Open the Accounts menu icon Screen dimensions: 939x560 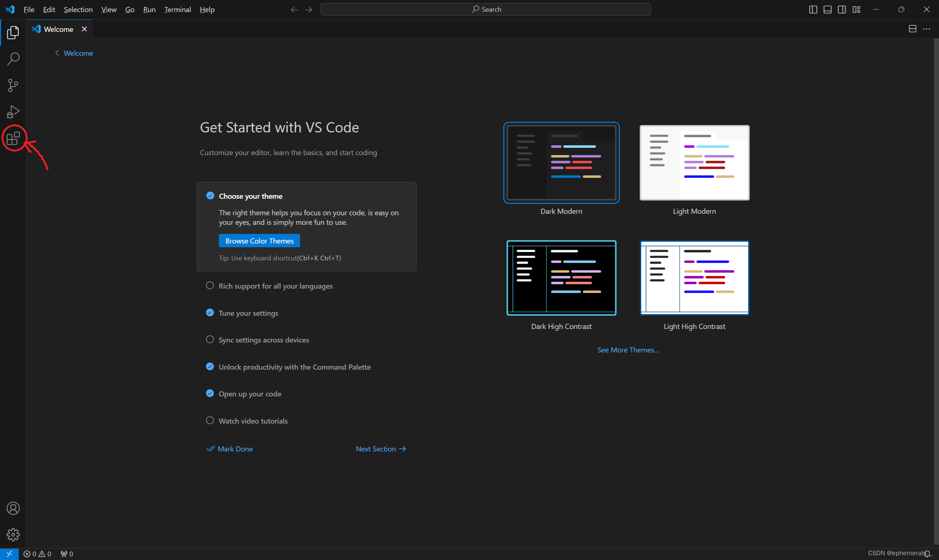13,508
